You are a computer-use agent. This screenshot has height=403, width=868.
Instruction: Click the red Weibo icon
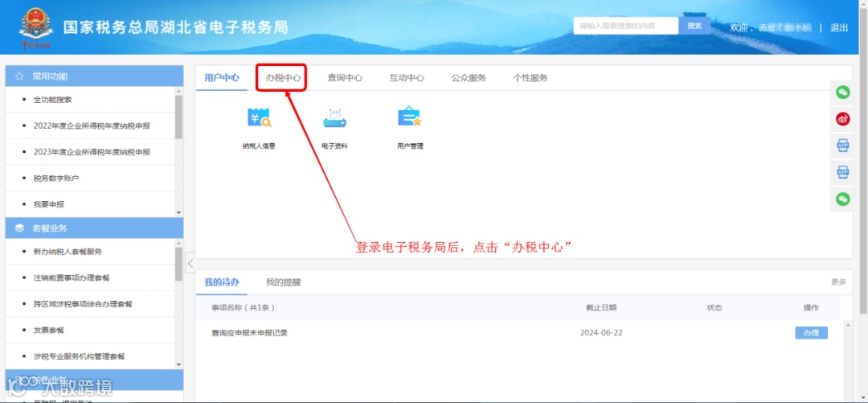[x=842, y=118]
